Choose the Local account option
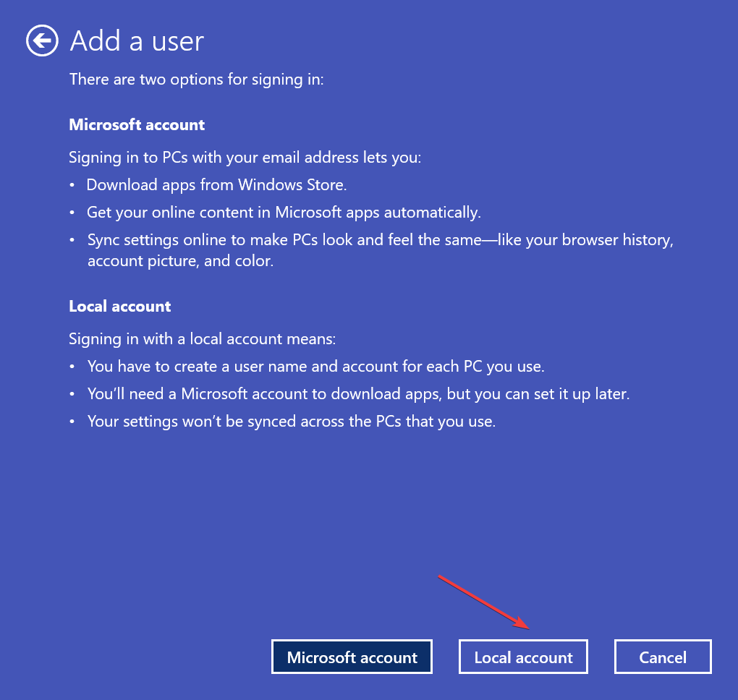The width and height of the screenshot is (738, 700). pyautogui.click(x=523, y=657)
